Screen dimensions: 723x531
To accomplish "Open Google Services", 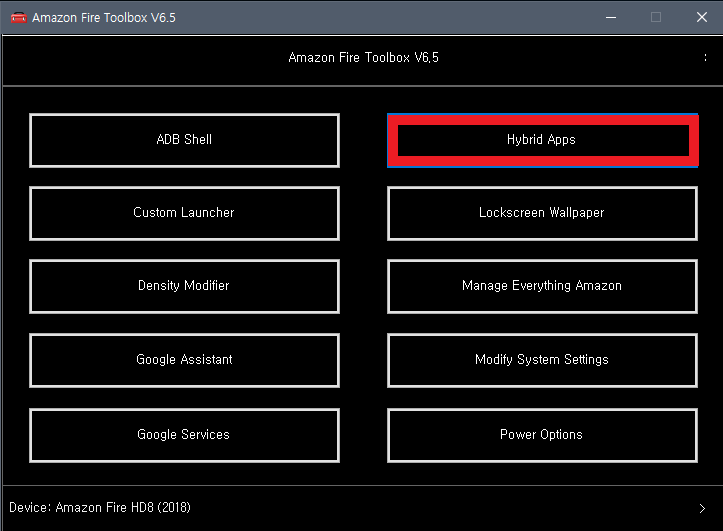I will coord(184,435).
